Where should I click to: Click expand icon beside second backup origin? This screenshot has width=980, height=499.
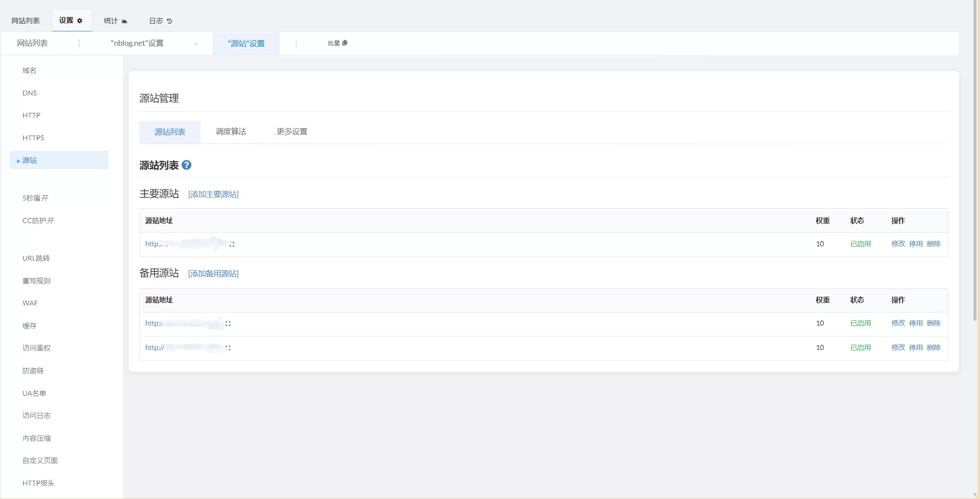228,348
